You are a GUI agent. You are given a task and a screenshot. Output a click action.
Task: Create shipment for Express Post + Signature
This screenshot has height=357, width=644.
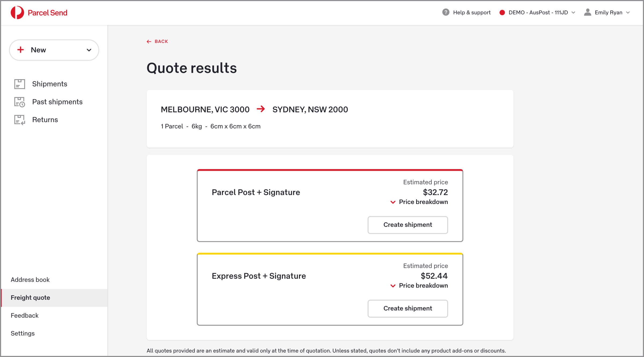[x=408, y=309]
